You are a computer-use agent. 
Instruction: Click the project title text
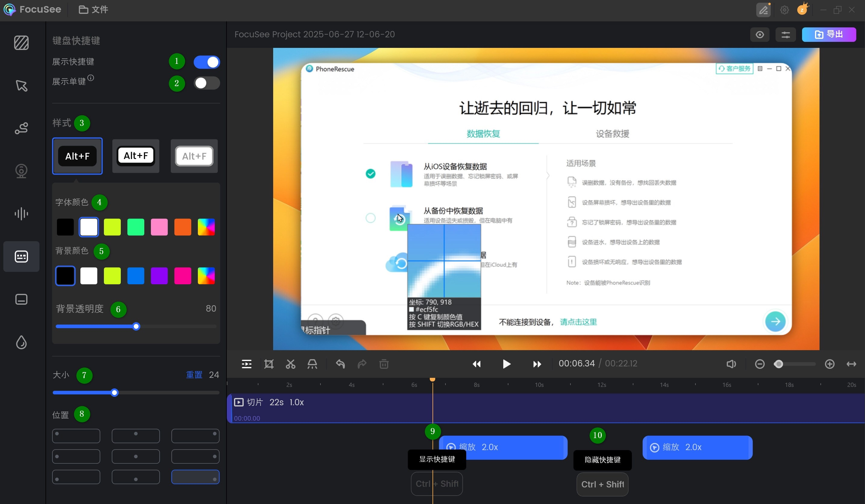(x=314, y=34)
